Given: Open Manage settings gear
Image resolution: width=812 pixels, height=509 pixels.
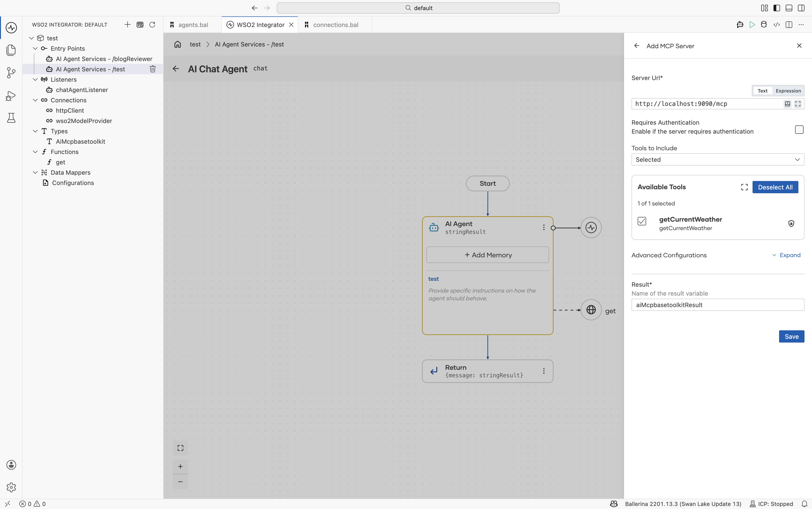Looking at the screenshot, I should (11, 487).
